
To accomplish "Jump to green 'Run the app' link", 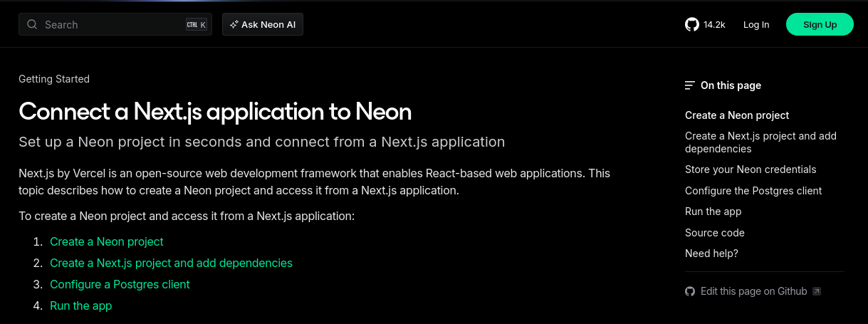I will [81, 305].
